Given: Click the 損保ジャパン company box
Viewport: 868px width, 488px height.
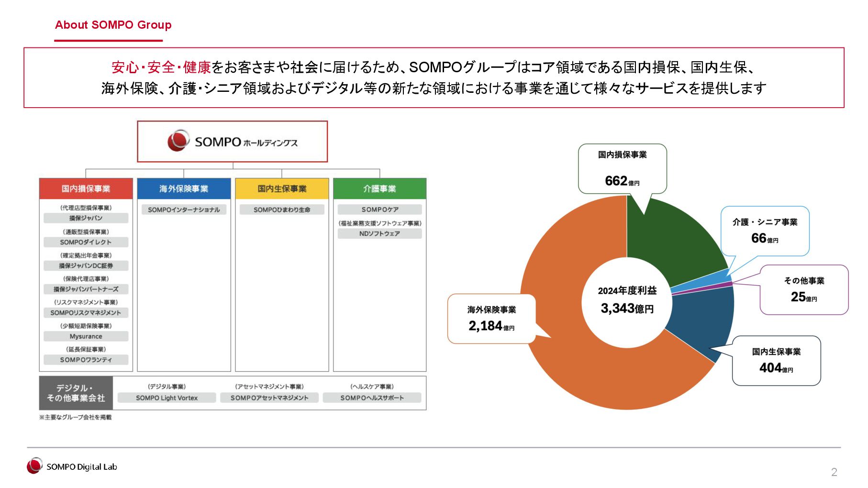Looking at the screenshot, I should [86, 218].
